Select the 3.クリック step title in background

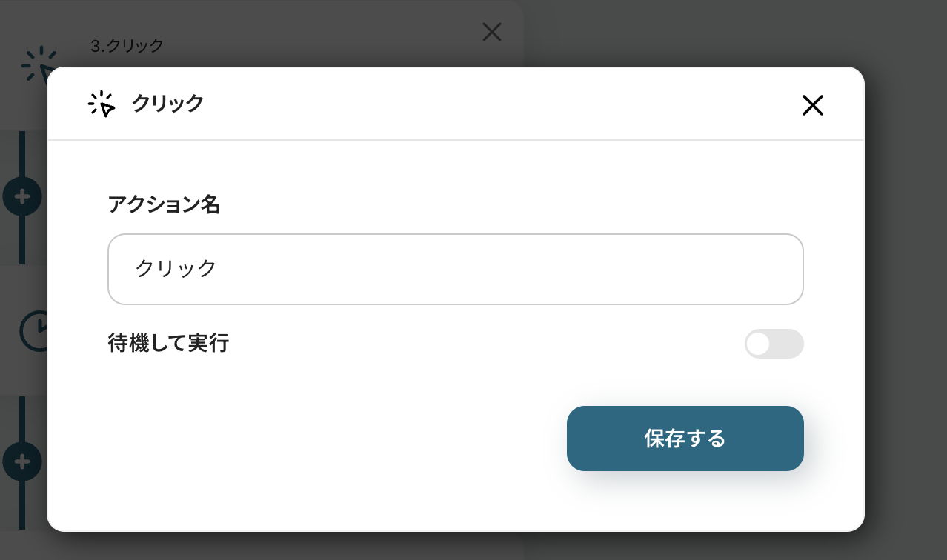(127, 46)
